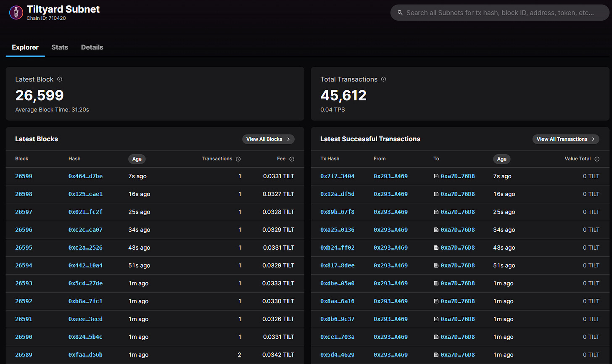Click the search magnifier icon
This screenshot has width=612, height=364.
400,13
